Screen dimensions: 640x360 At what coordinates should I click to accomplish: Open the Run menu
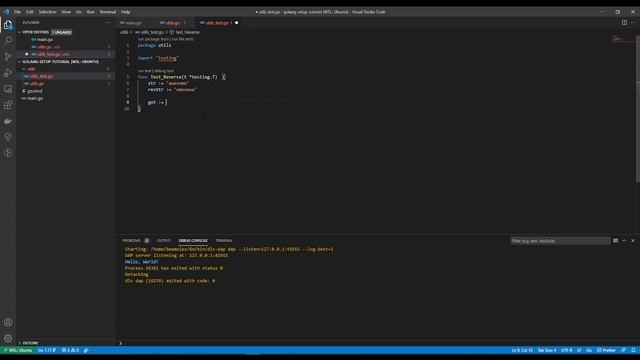pos(91,12)
